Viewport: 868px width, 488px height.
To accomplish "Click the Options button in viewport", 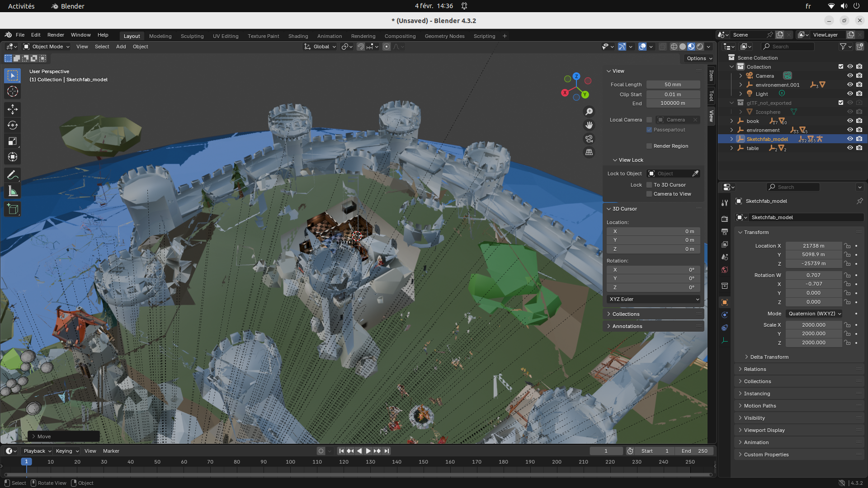I will (x=699, y=58).
